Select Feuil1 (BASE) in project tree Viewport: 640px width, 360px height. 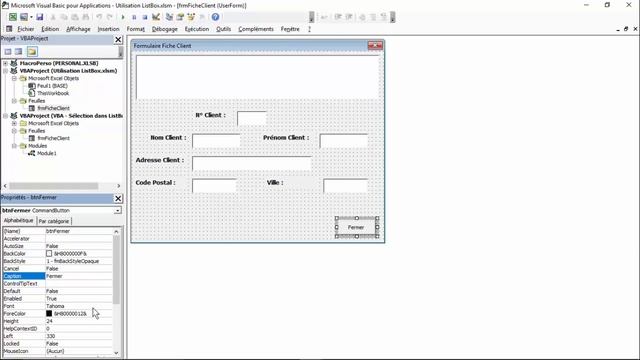52,86
